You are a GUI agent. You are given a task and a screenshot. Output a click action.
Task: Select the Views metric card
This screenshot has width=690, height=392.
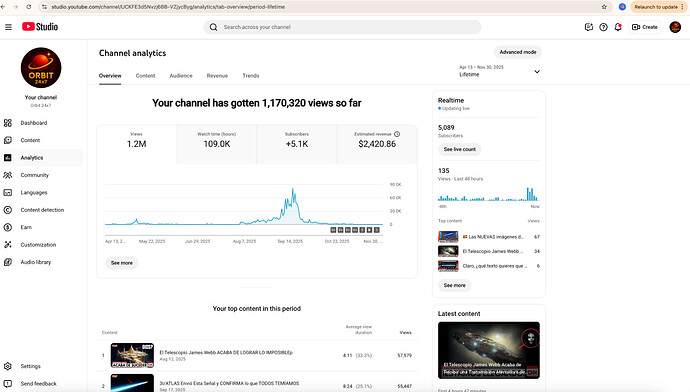[x=136, y=144]
